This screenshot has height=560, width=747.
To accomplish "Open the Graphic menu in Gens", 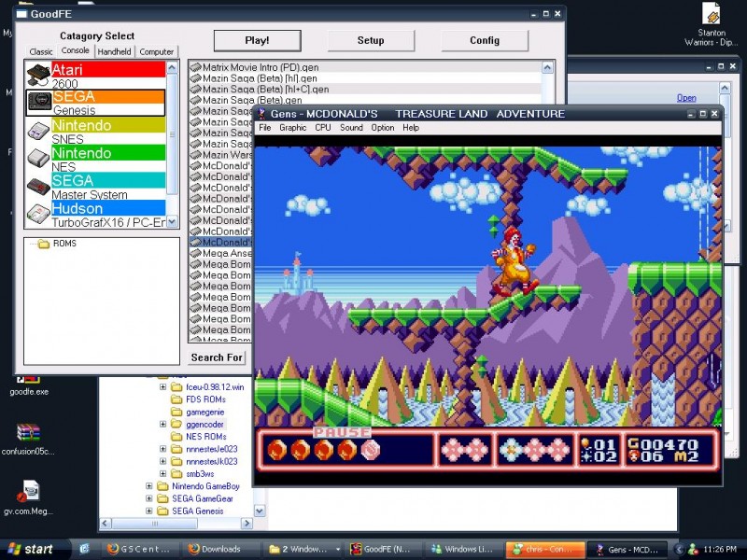I will tap(293, 128).
